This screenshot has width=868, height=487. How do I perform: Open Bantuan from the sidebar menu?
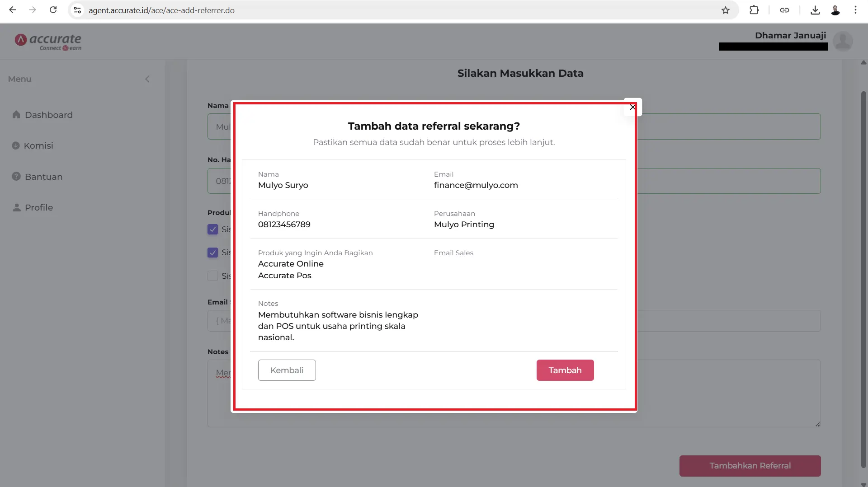point(43,177)
